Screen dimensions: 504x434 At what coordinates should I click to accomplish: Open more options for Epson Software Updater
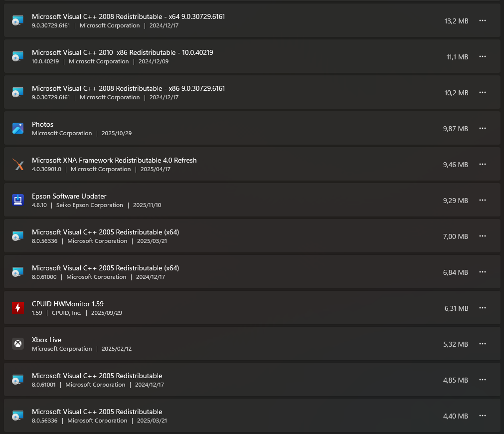click(482, 200)
